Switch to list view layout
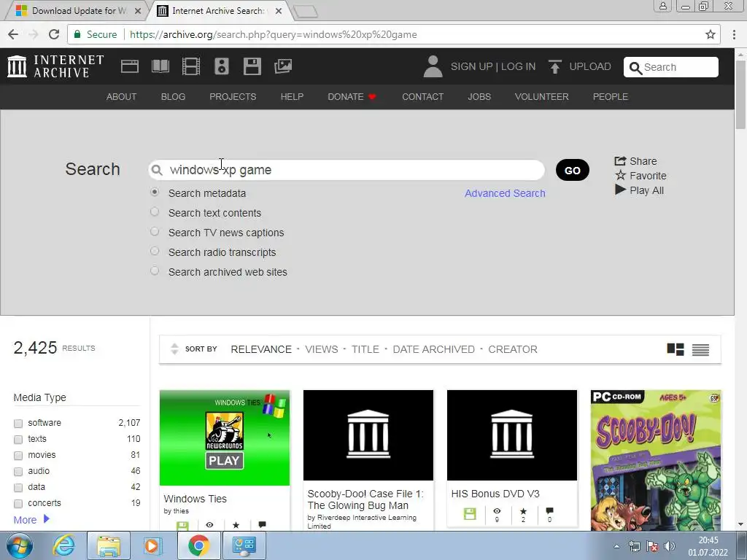Screen dimensions: 747x560 pyautogui.click(x=700, y=349)
